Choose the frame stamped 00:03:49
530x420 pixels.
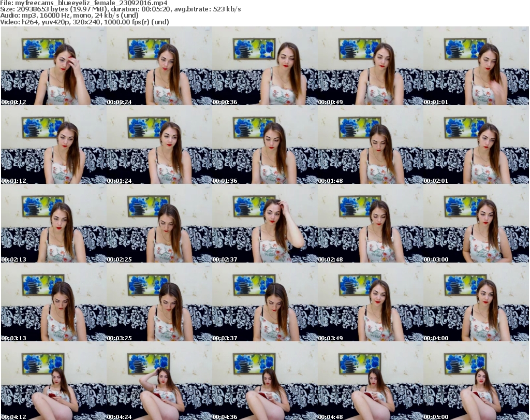370,302
